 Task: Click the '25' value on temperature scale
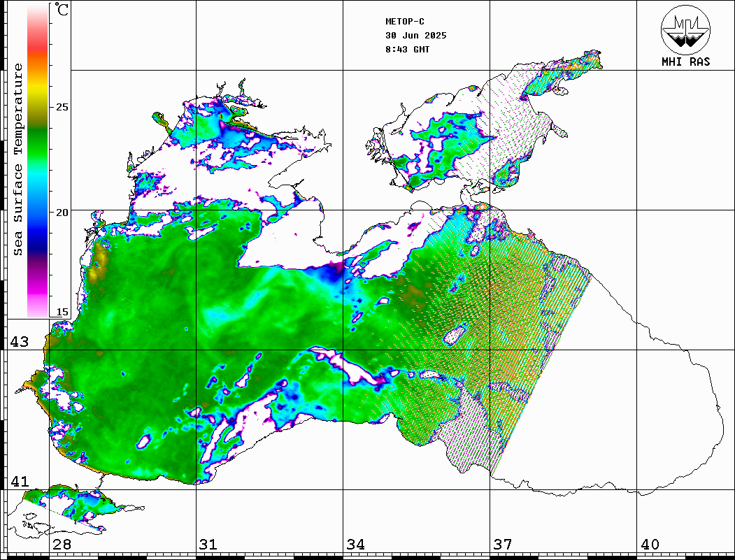click(x=62, y=107)
